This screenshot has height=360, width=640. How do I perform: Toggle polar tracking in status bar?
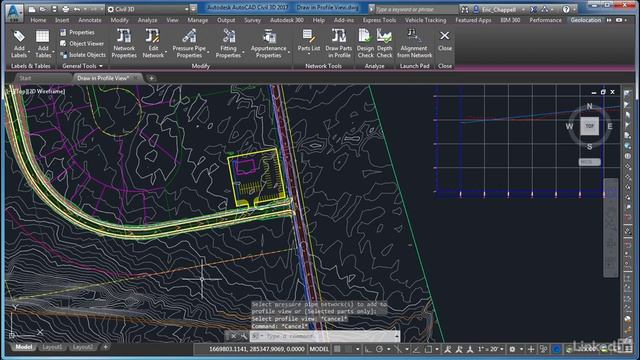379,349
